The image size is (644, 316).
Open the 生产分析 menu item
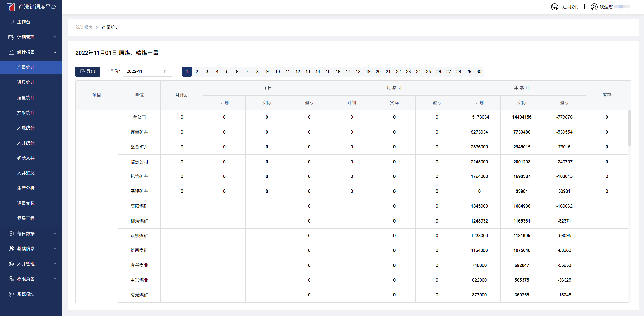pyautogui.click(x=26, y=188)
